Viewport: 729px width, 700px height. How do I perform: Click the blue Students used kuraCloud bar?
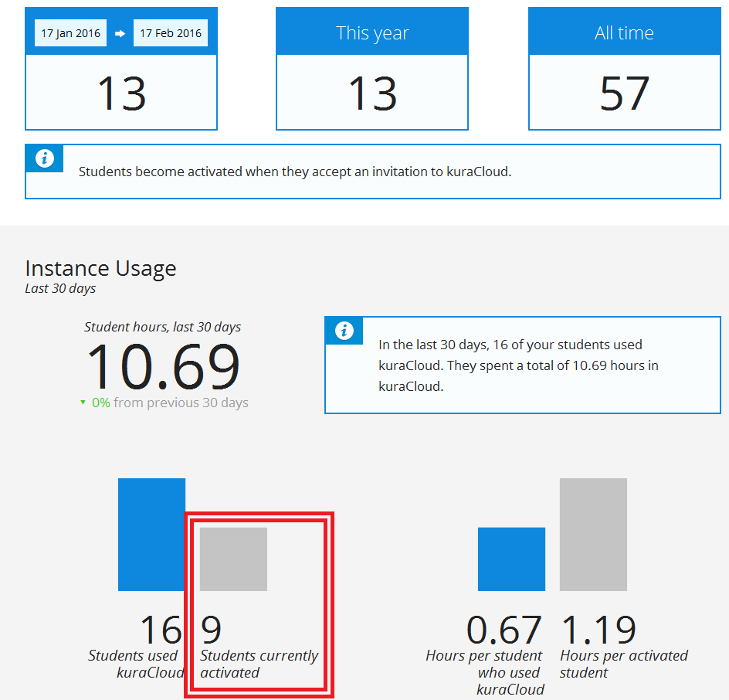click(151, 534)
